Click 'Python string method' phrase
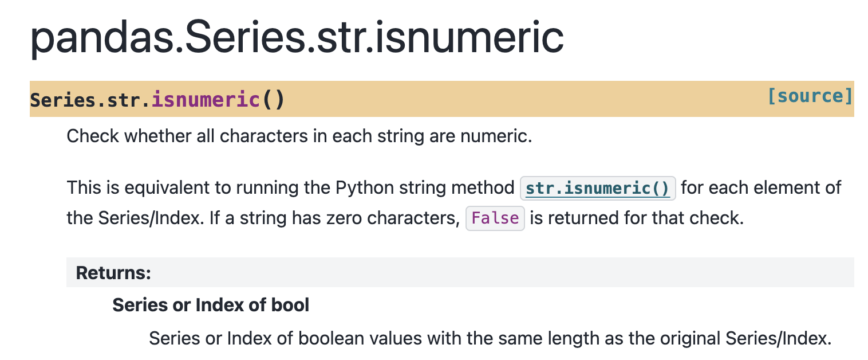868x360 pixels. pos(424,188)
